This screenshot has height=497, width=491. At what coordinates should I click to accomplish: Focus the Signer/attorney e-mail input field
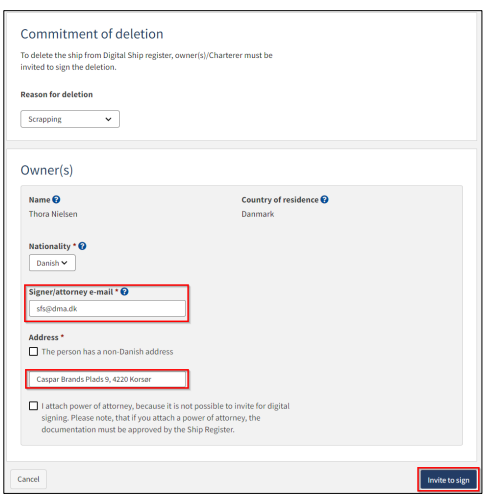(107, 308)
